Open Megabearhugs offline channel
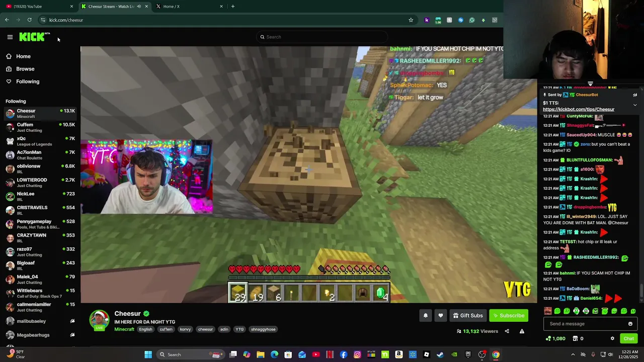This screenshot has height=362, width=644. pos(40,335)
